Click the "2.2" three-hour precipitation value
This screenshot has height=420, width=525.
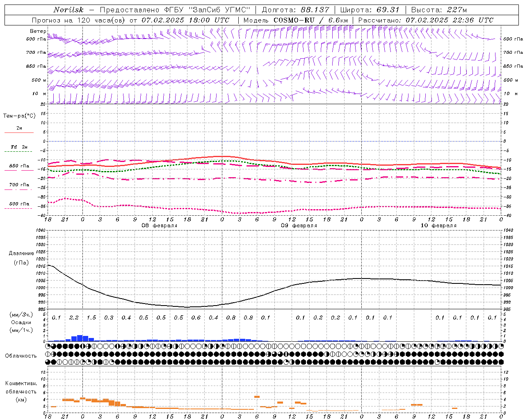point(74,317)
